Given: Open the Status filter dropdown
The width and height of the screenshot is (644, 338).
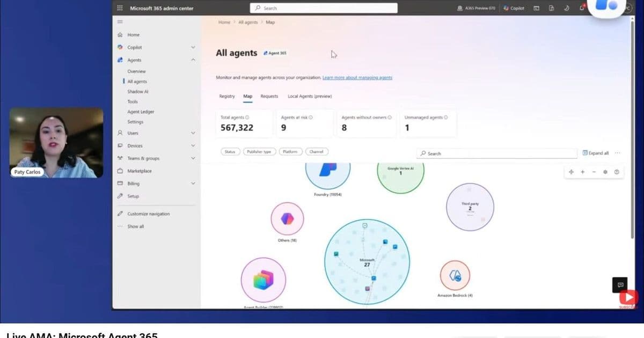Looking at the screenshot, I should [x=230, y=152].
